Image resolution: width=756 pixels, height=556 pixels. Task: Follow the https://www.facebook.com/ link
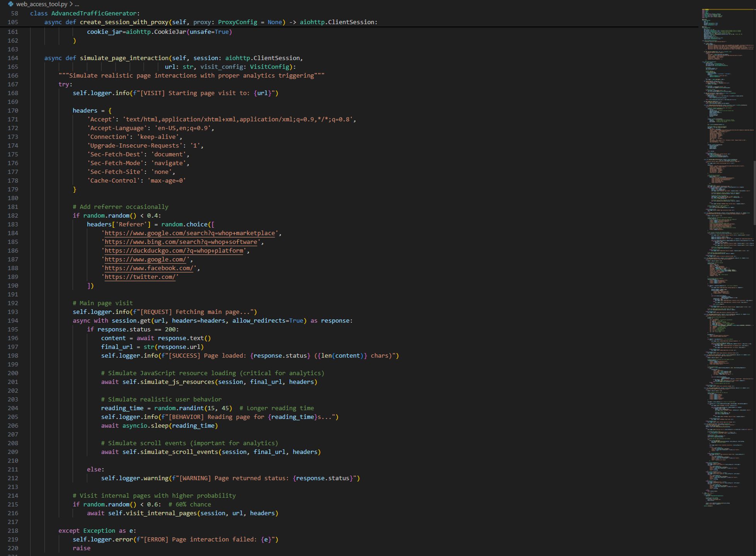[149, 268]
